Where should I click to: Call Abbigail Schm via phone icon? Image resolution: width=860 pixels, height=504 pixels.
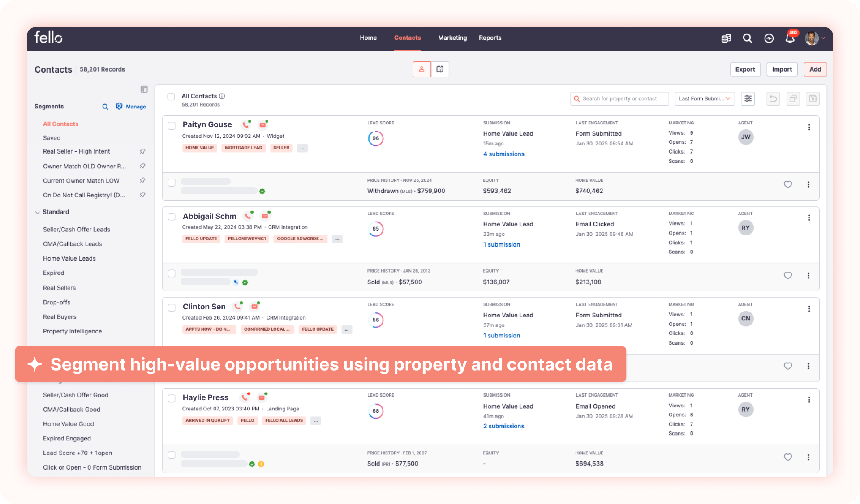(248, 216)
